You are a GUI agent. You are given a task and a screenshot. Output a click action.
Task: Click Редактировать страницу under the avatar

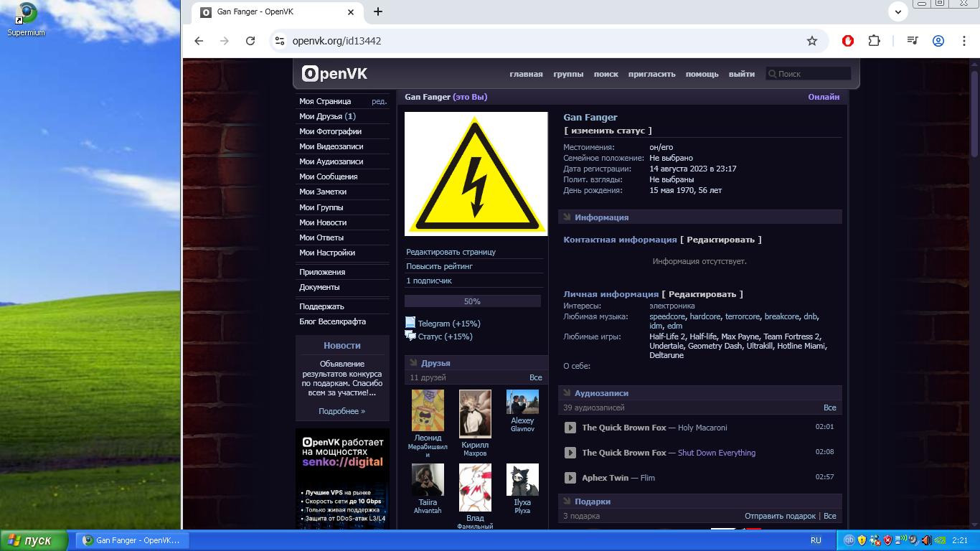point(451,252)
